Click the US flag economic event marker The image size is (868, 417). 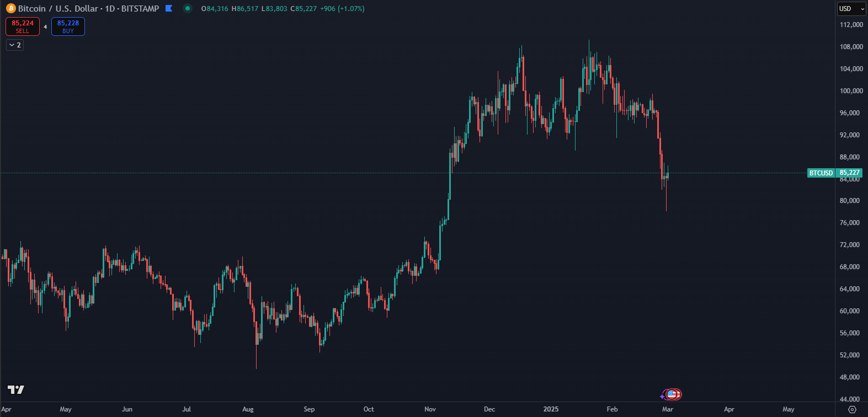click(673, 394)
